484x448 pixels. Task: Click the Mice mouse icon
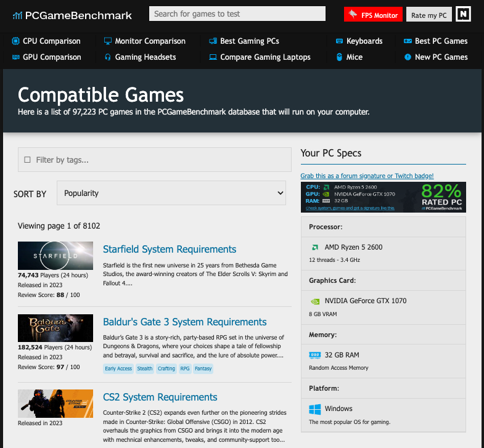tap(339, 57)
